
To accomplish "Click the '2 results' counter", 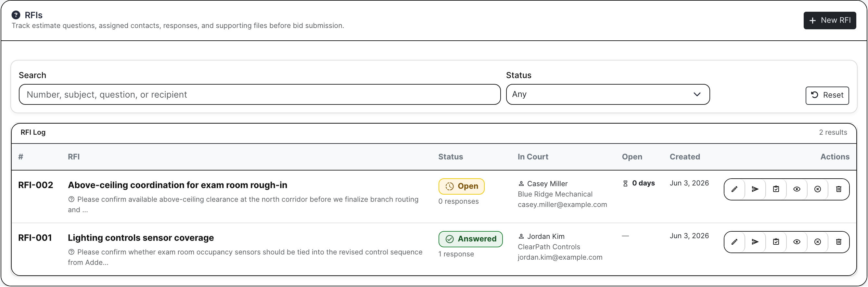I will 833,132.
